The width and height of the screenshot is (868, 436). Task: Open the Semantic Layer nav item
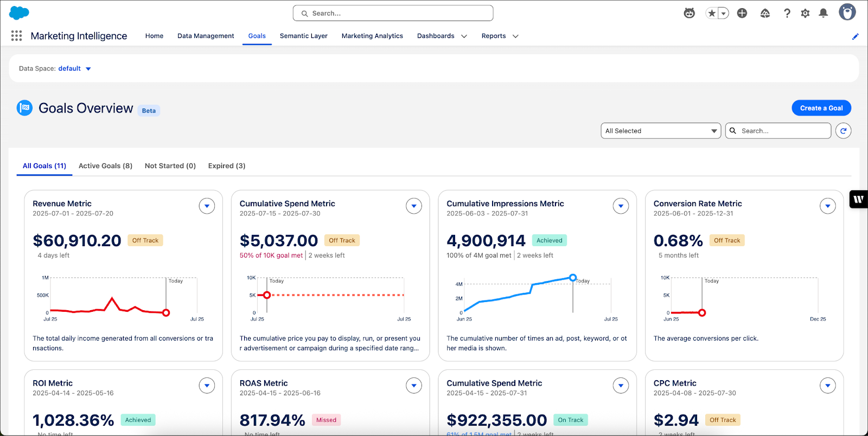click(x=304, y=36)
